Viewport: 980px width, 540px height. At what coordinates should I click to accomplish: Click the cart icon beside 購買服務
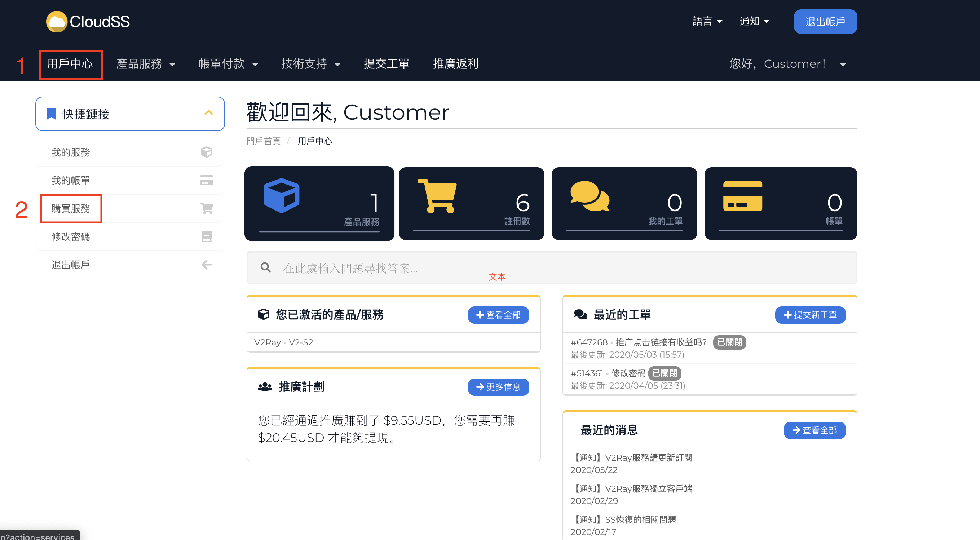click(x=207, y=208)
